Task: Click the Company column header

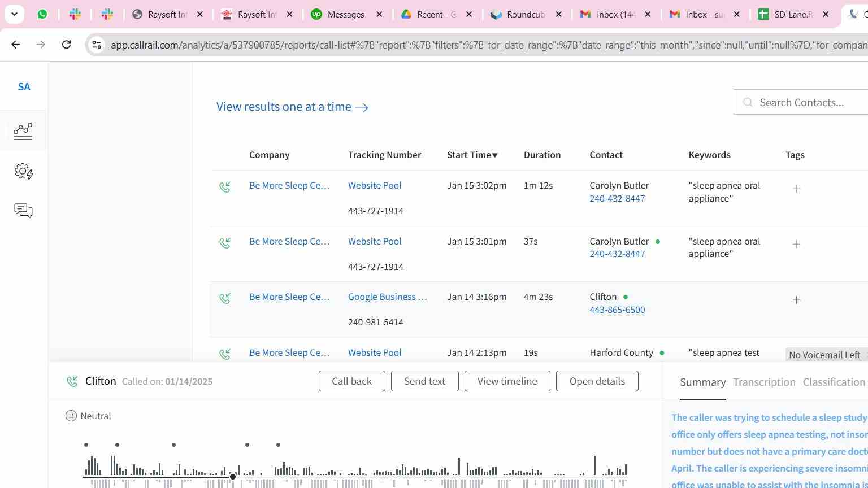Action: click(x=269, y=155)
